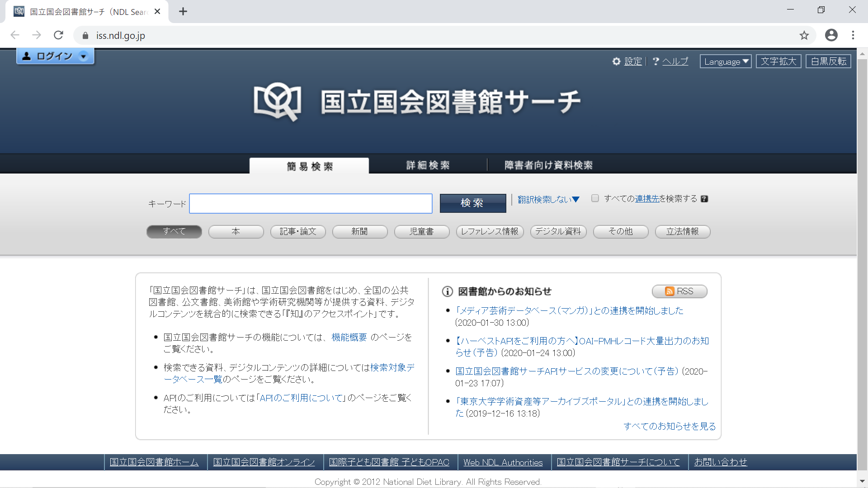
Task: Click the site lock icon in address bar
Action: point(85,35)
